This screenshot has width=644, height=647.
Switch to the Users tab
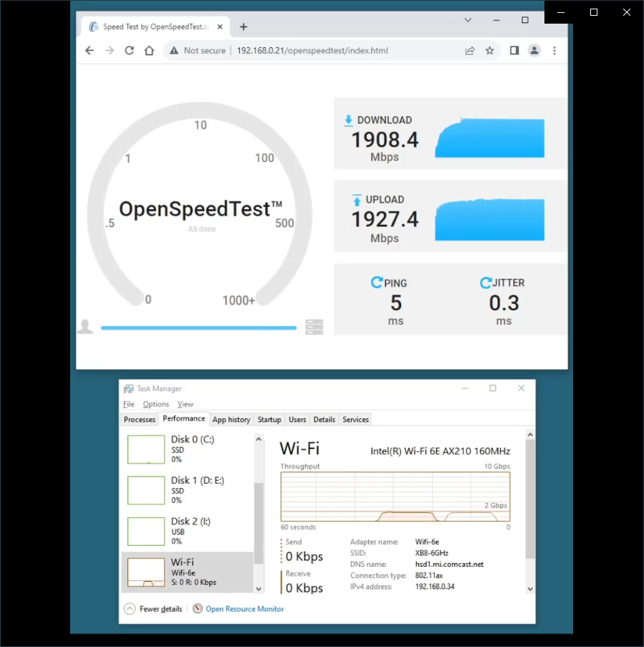point(297,419)
